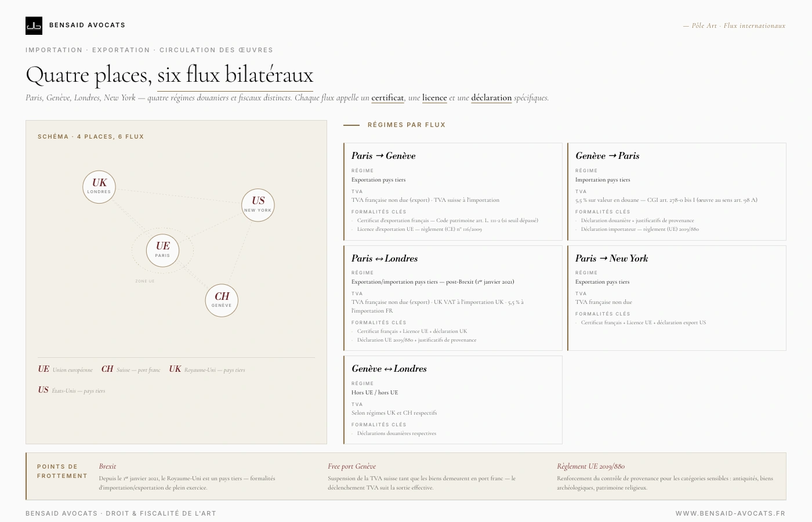Image resolution: width=812 pixels, height=522 pixels.
Task: Click the US États-Unis legend item
Action: coord(71,390)
